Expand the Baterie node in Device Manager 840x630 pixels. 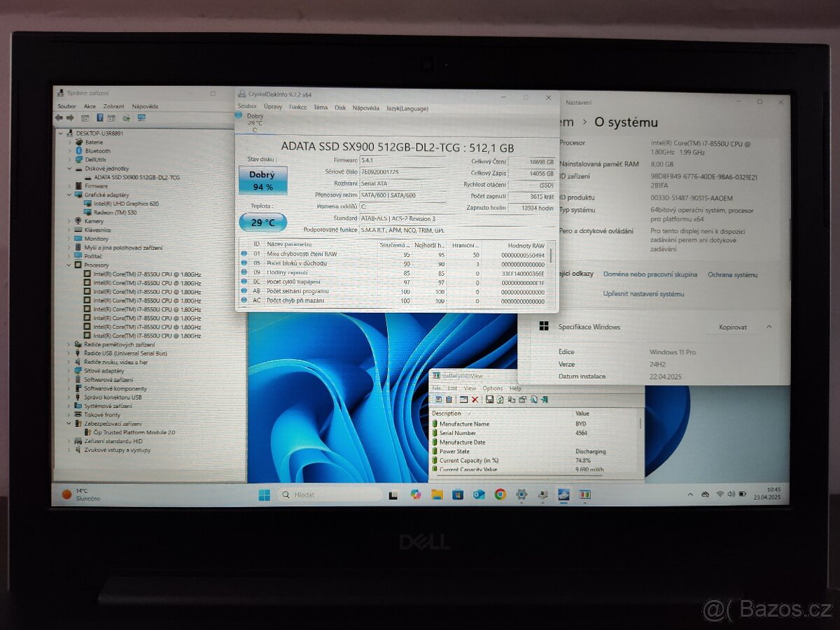(x=69, y=142)
